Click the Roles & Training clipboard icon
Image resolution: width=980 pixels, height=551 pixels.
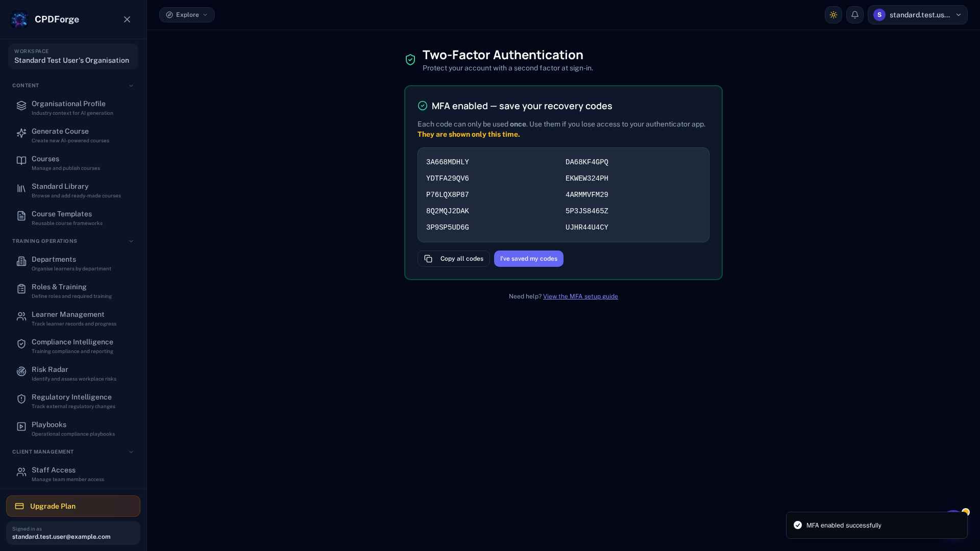[21, 289]
